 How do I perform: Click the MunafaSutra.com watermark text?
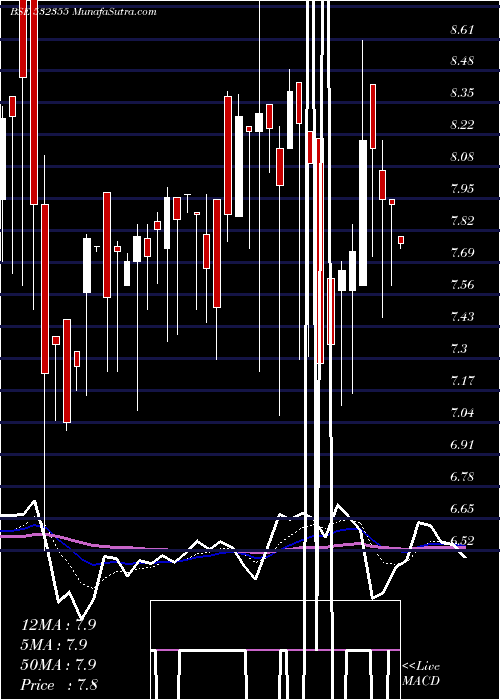click(x=114, y=12)
